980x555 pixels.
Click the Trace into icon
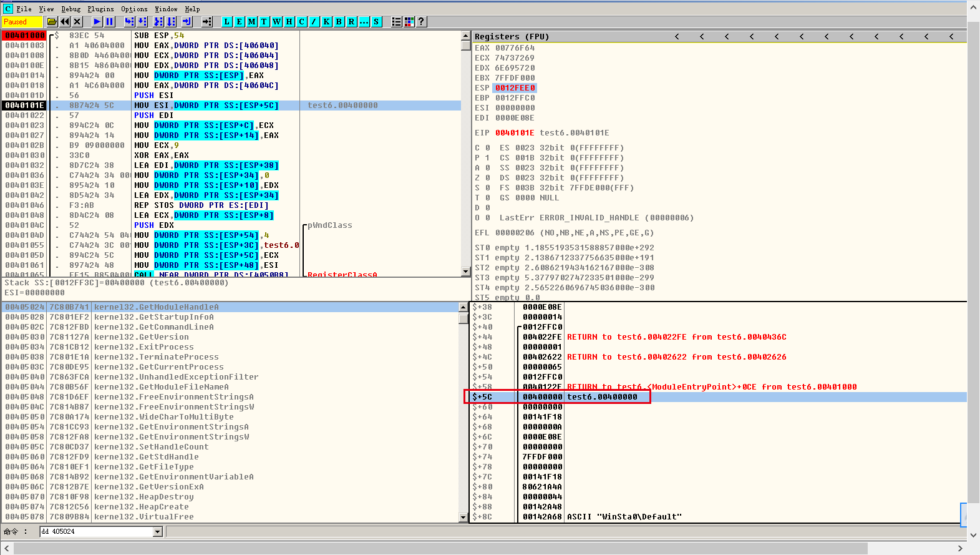tap(158, 22)
